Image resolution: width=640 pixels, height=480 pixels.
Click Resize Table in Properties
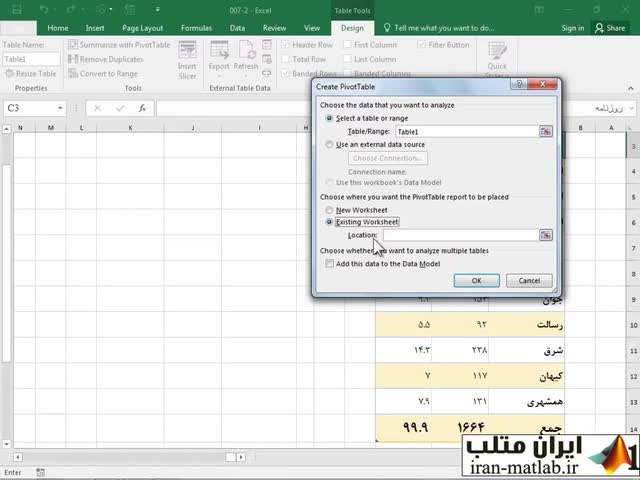(x=30, y=73)
